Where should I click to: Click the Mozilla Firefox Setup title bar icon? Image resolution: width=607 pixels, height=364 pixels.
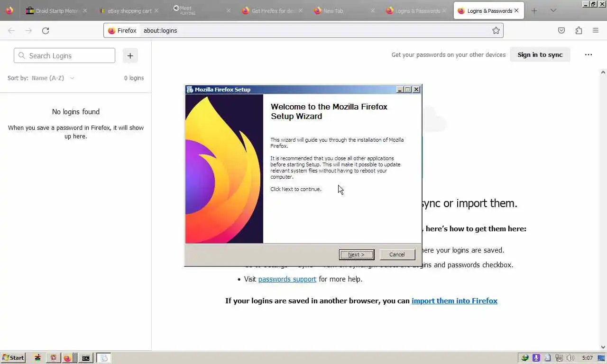coord(190,89)
